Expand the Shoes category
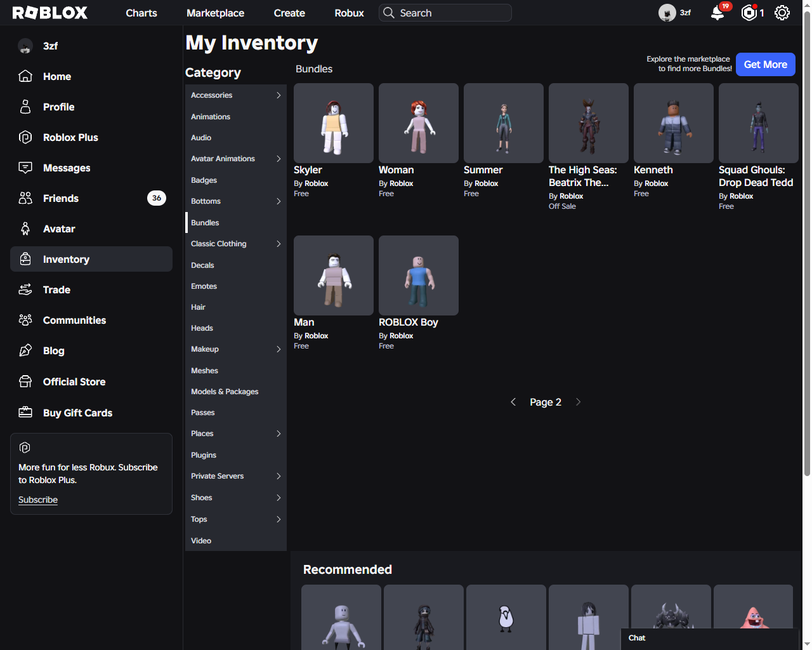 point(278,498)
